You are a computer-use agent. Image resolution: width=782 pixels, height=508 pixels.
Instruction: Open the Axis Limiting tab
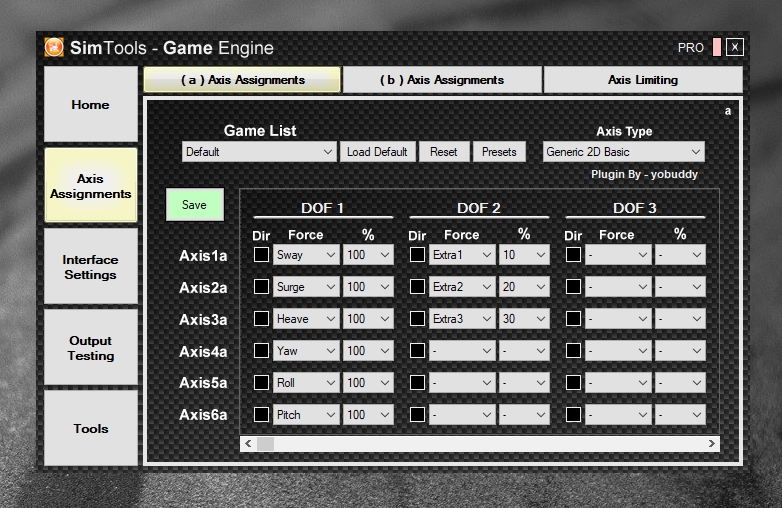point(643,80)
